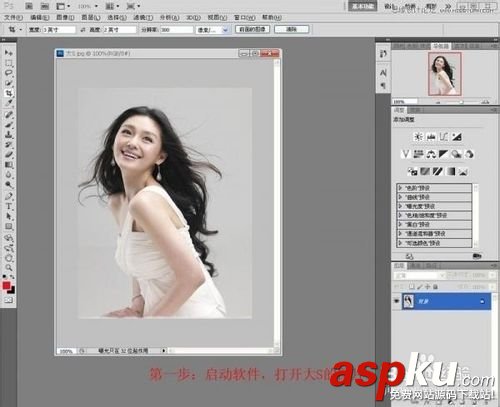Select the Dodge tool
This screenshot has width=500, height=407.
tap(8, 185)
